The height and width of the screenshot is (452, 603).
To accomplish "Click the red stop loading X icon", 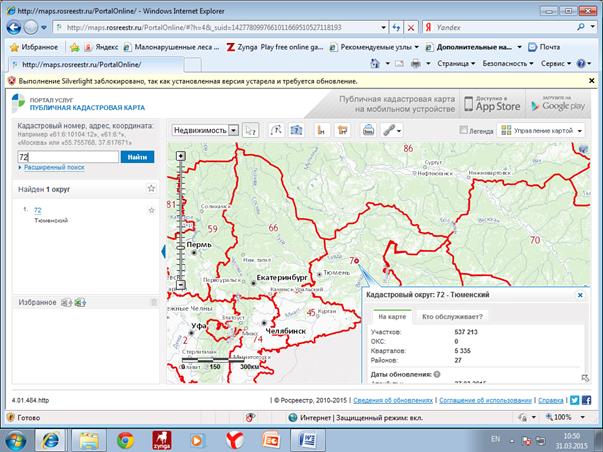I will tap(411, 28).
